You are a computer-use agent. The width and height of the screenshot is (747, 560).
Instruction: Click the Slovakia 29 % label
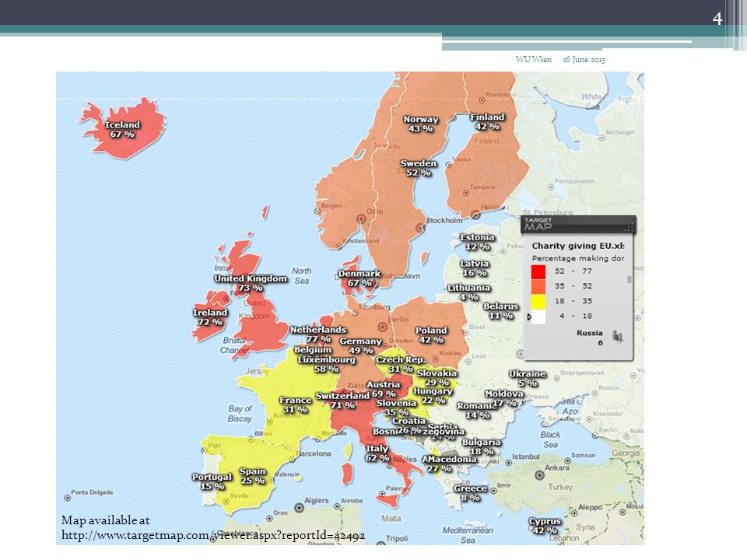(x=437, y=378)
